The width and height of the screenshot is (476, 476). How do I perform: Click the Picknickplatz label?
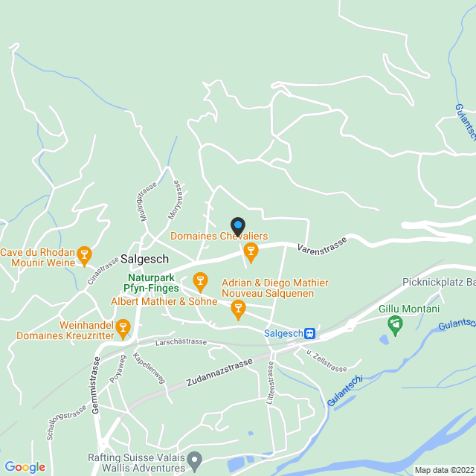coord(439,282)
